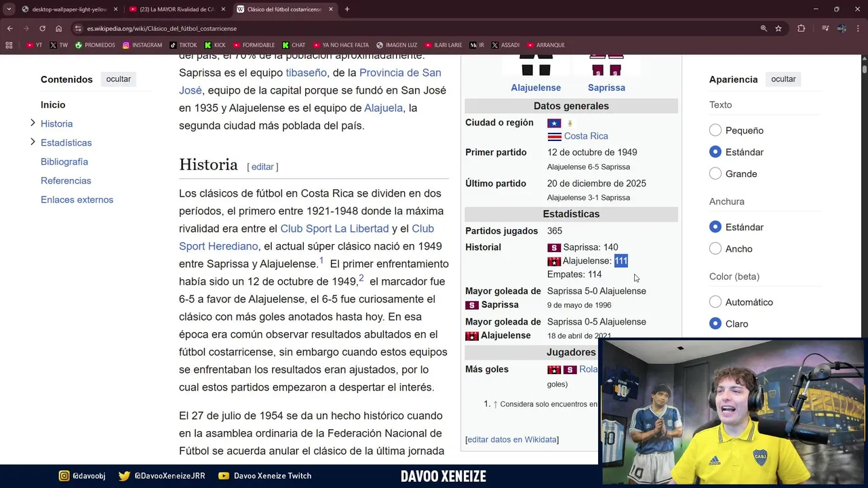The width and height of the screenshot is (868, 488).
Task: Open the TIKTOK bookmark
Action: coord(183,45)
